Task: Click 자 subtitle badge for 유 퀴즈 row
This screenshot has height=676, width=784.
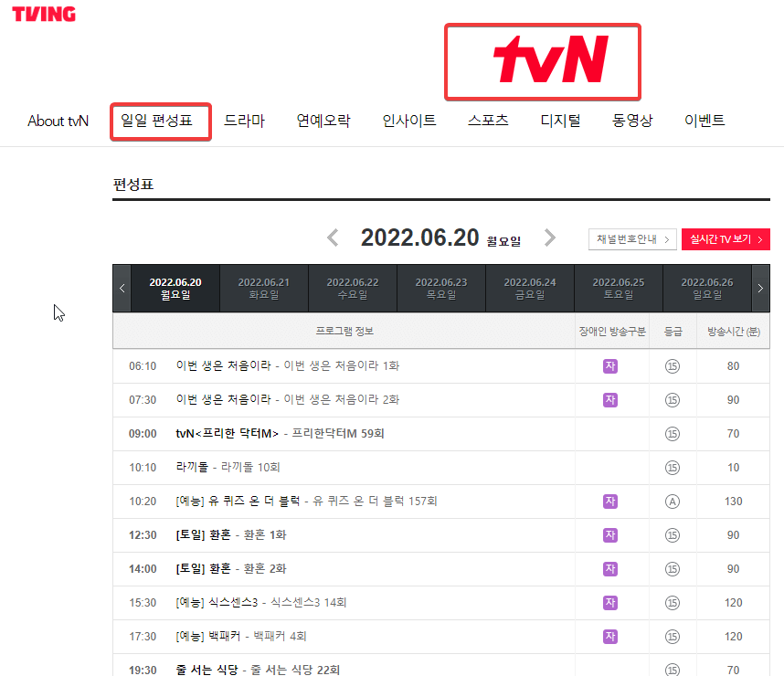Action: [x=610, y=502]
